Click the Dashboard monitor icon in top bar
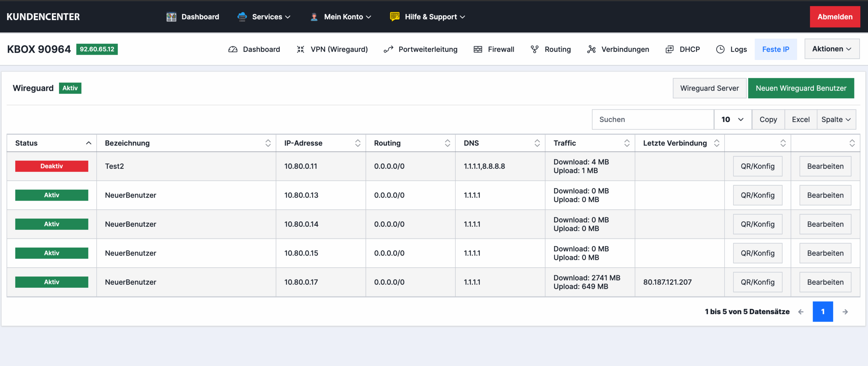Viewport: 868px width, 366px height. (171, 17)
